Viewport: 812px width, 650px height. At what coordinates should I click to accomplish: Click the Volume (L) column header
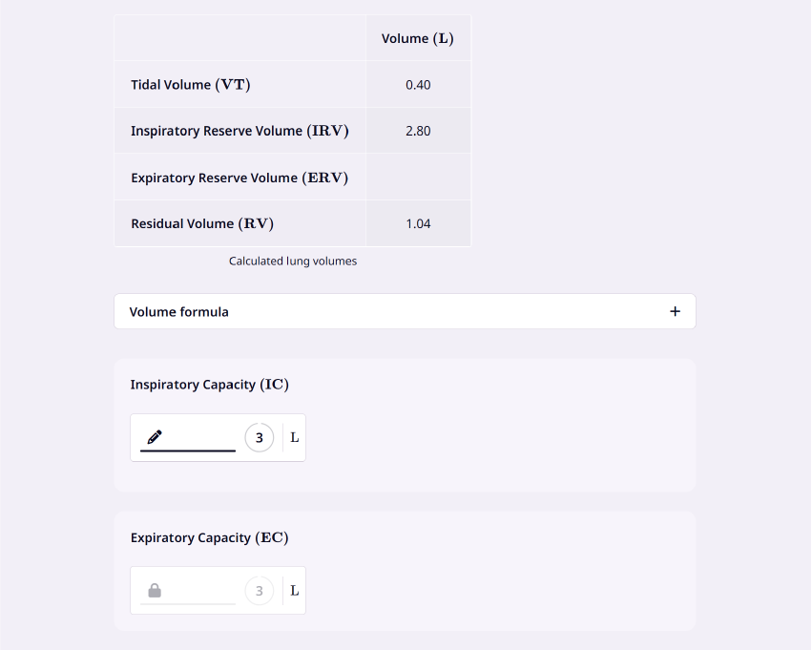coord(417,38)
